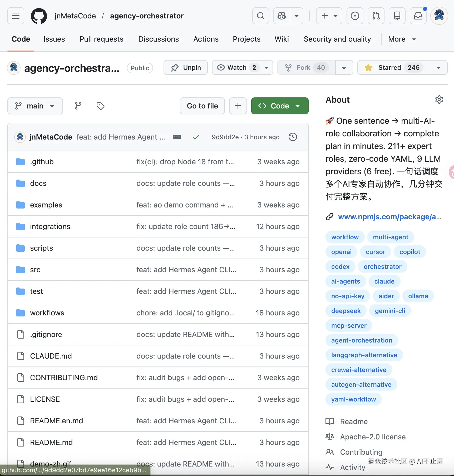454x476 pixels.
Task: Select the ollama topic tag
Action: pyautogui.click(x=418, y=296)
